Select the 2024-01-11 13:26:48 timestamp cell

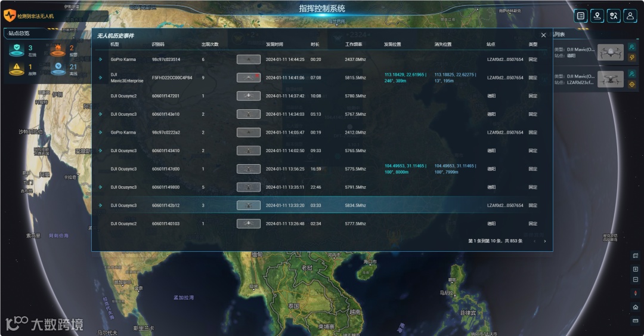(285, 224)
